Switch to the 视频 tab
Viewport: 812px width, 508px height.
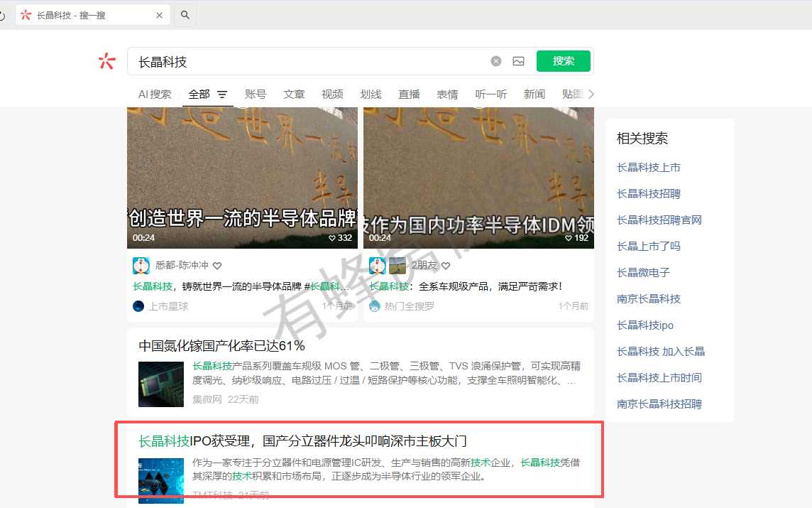332,94
